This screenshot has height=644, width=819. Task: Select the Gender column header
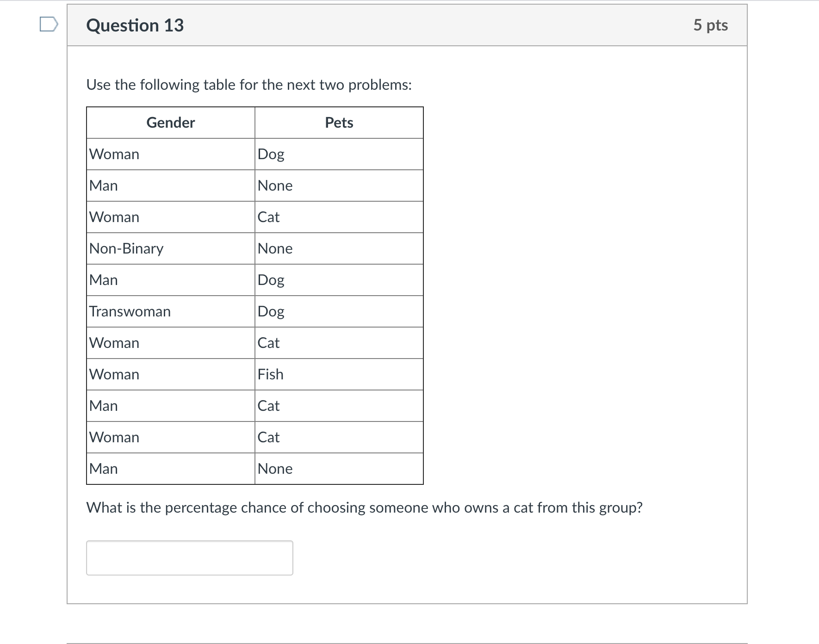pos(170,123)
